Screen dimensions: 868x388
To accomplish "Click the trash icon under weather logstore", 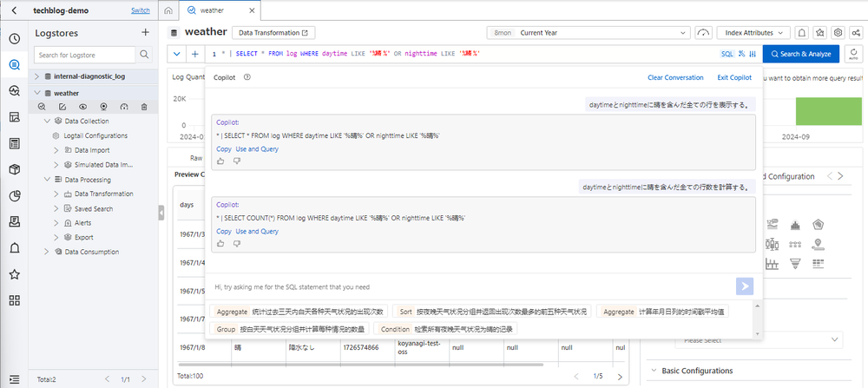I will (144, 107).
